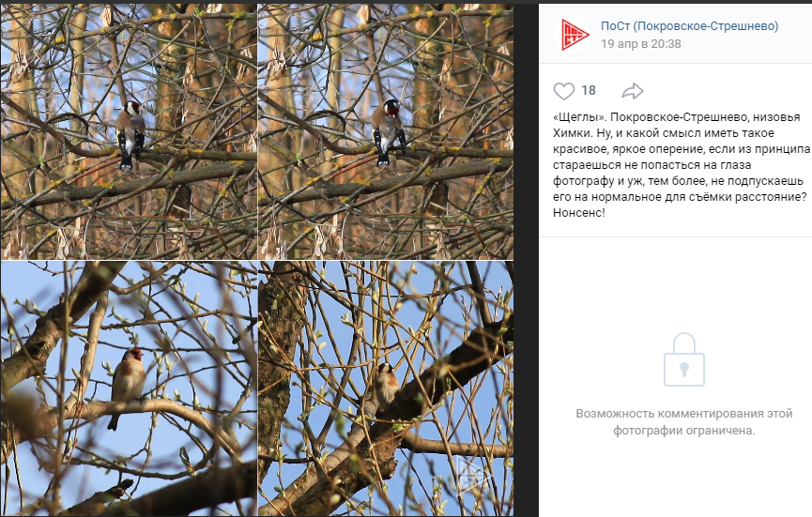Screen dimensions: 812x517
Task: Click the gray padlock icon in comments area
Action: point(684,359)
